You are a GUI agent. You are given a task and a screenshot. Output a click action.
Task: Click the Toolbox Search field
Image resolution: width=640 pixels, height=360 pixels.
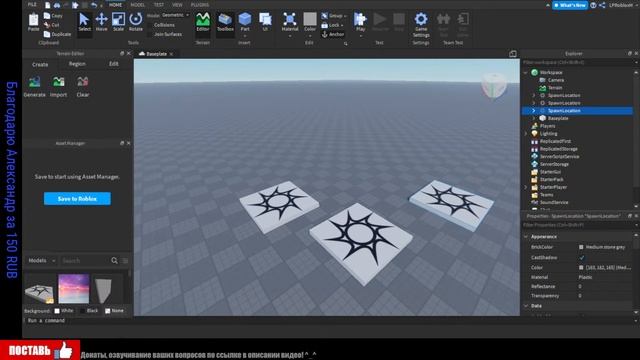[85, 260]
